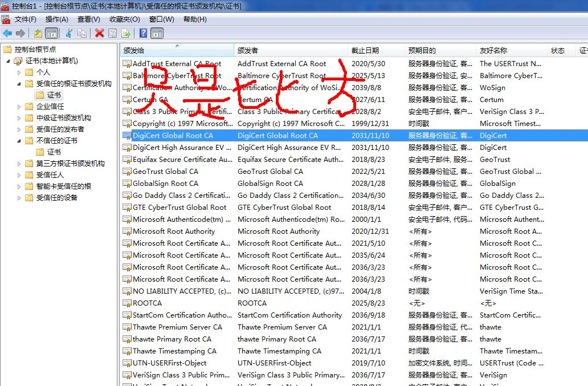
Task: Click certificate icon of UTN-USERFirst-Object row
Action: tap(127, 363)
